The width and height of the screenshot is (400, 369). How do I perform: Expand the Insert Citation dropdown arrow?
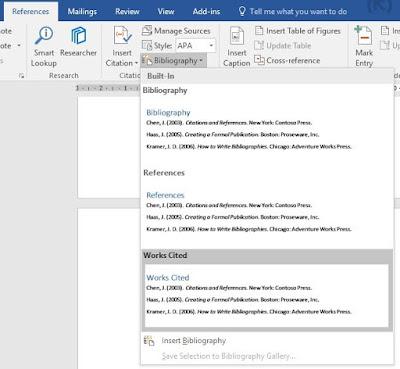(136, 63)
